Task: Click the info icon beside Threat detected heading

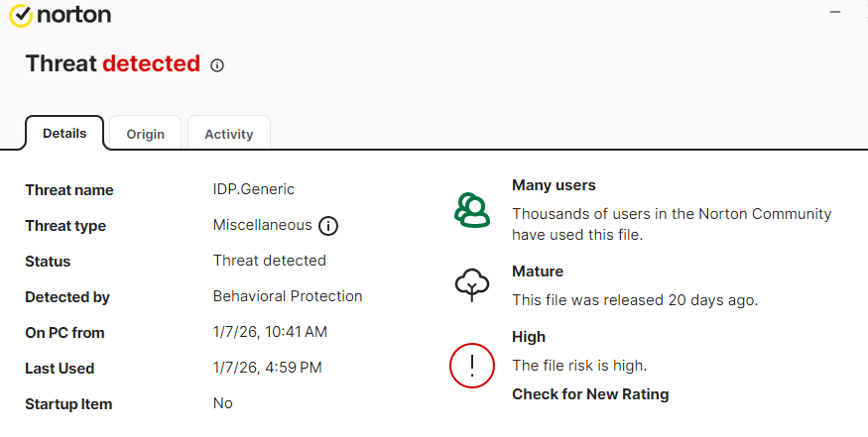Action: click(x=218, y=65)
